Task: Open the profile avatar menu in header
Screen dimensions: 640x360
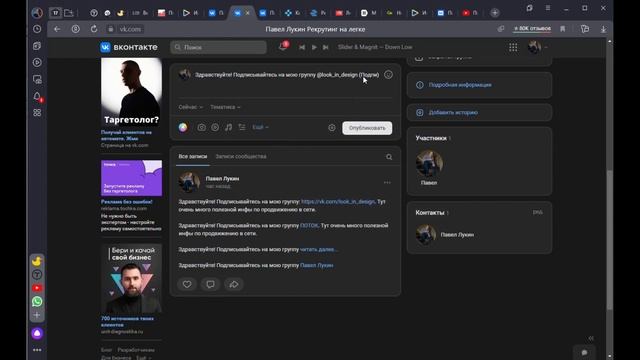Action: tap(537, 47)
